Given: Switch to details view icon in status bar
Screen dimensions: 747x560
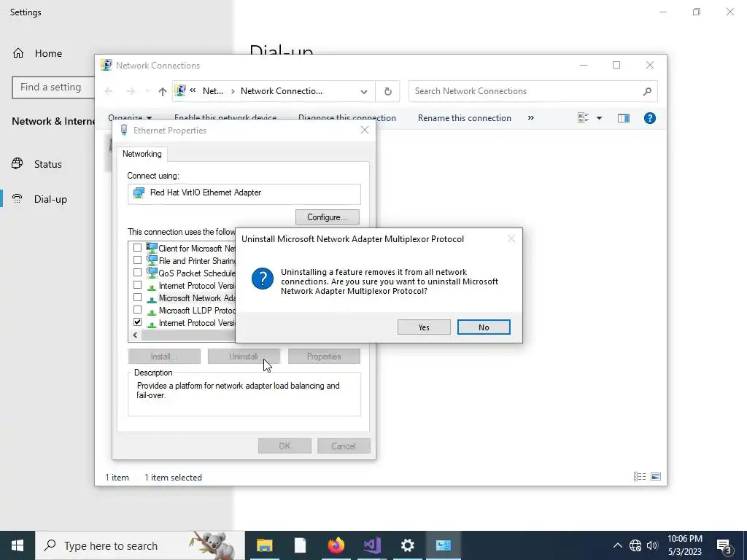Looking at the screenshot, I should [639, 477].
